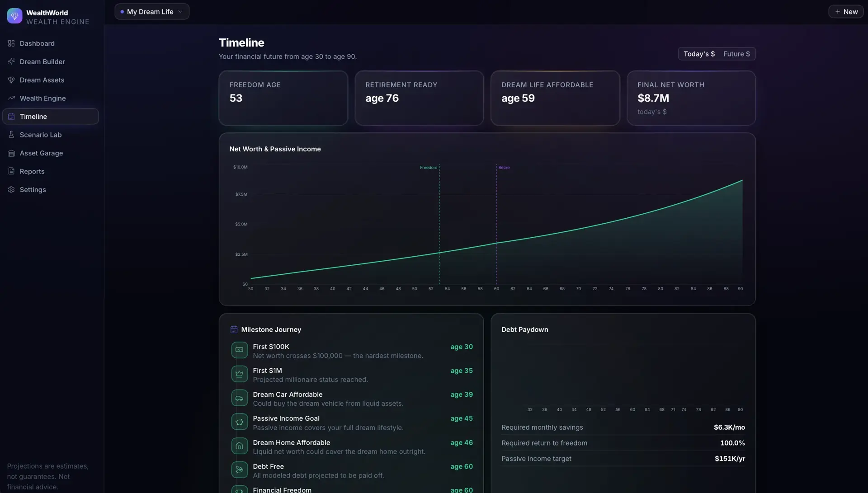Click the Dream Car Affordable car icon
The height and width of the screenshot is (493, 868).
coord(240,398)
